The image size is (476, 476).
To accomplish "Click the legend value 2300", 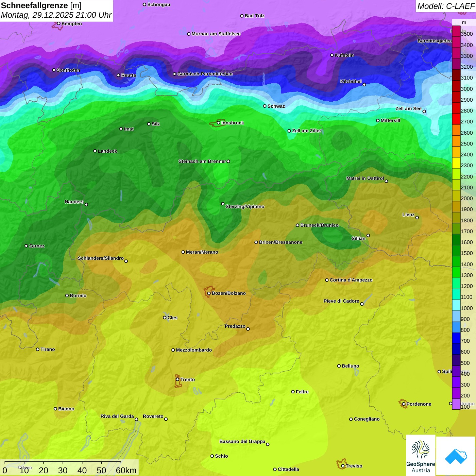I will point(466,166).
